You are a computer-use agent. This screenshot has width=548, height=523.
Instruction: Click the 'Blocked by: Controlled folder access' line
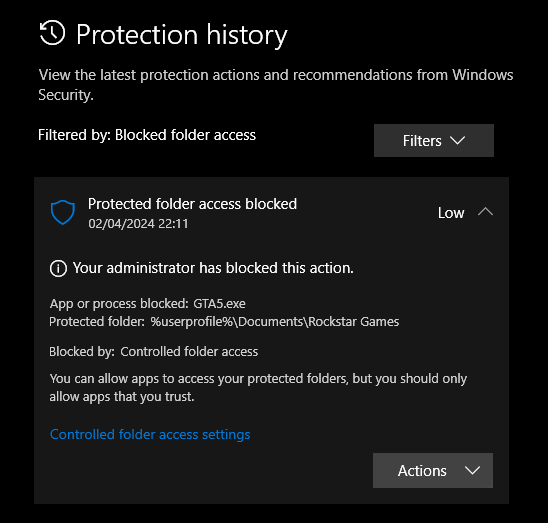153,352
